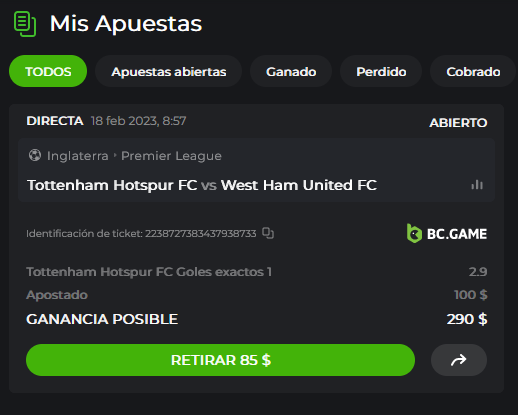The height and width of the screenshot is (415, 518).
Task: Show the Perdido bets tab
Action: click(381, 71)
